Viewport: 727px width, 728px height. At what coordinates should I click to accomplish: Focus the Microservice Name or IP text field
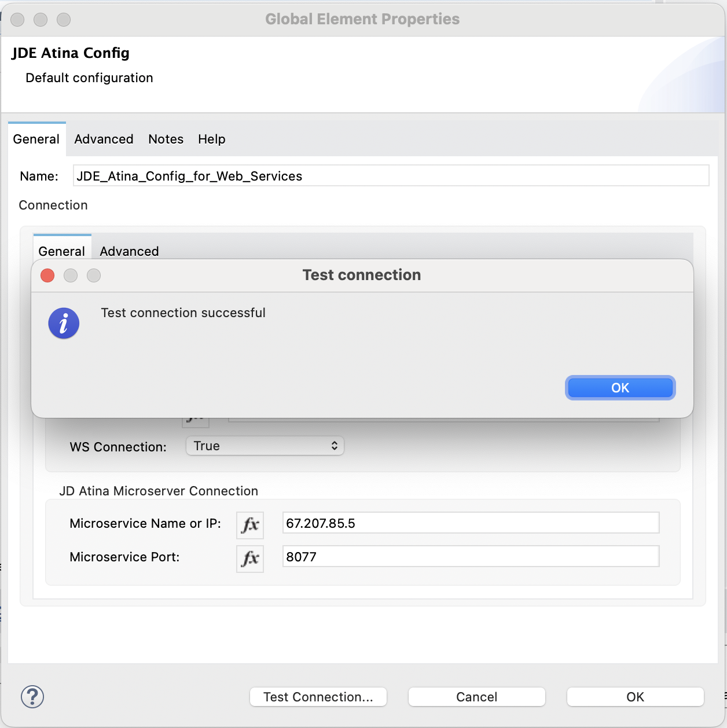470,523
